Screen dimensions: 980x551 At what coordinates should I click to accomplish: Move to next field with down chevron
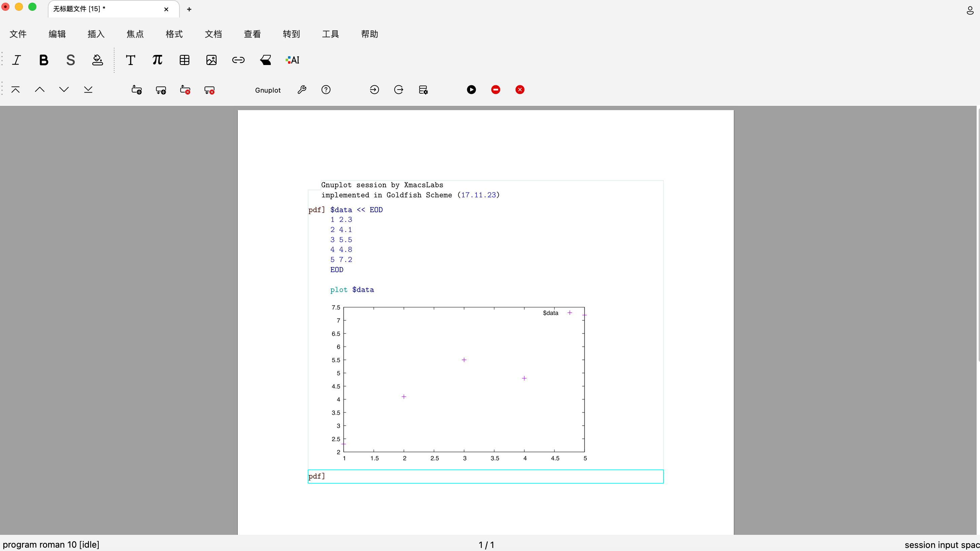pos(64,90)
